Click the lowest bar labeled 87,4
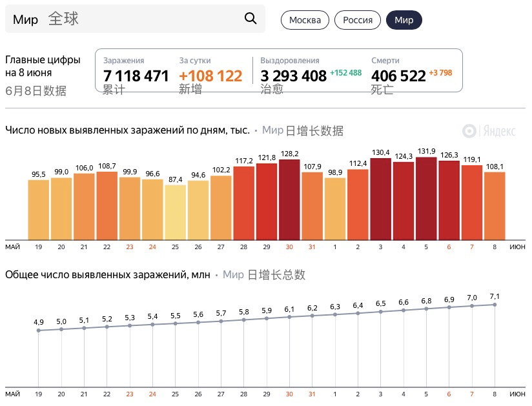This screenshot has height=406, width=532. tap(174, 212)
